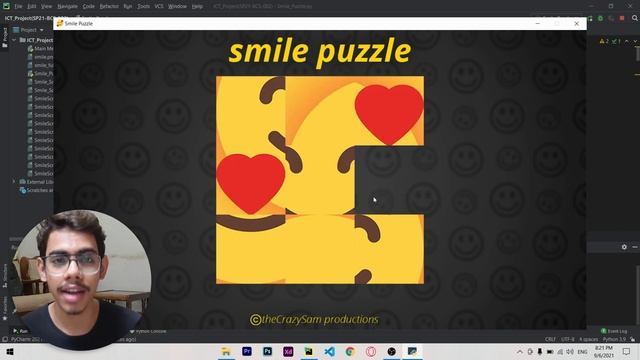The image size is (640, 360).
Task: Open the File menu in PyCharm
Action: 18,6
